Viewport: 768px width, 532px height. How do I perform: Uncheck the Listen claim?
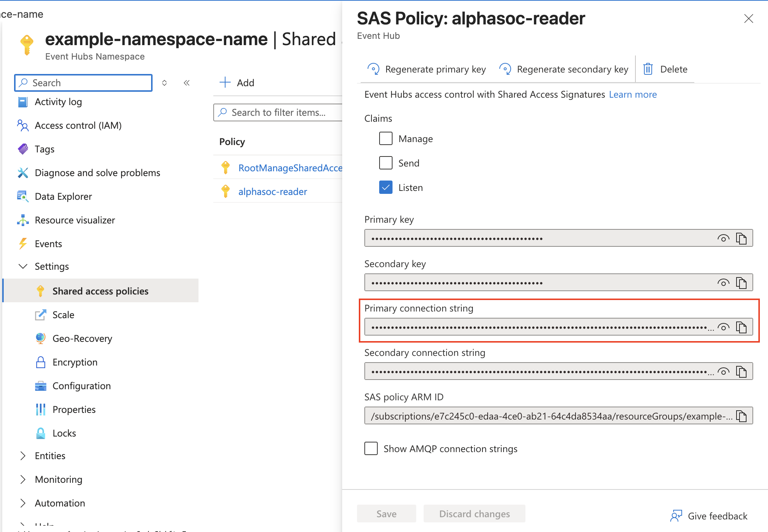385,188
